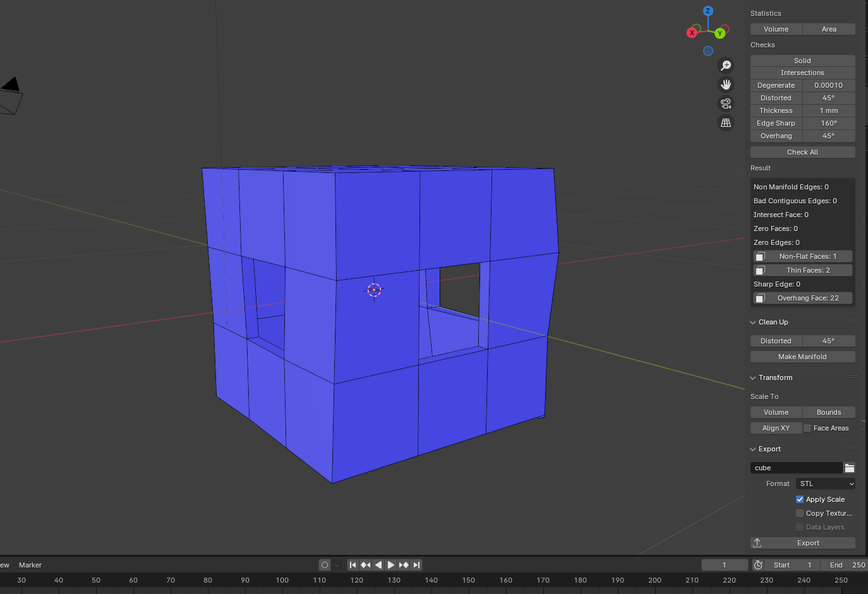Screen dimensions: 868x594
Task: Adjust the Edge Sharp 160° value field
Action: tap(829, 123)
